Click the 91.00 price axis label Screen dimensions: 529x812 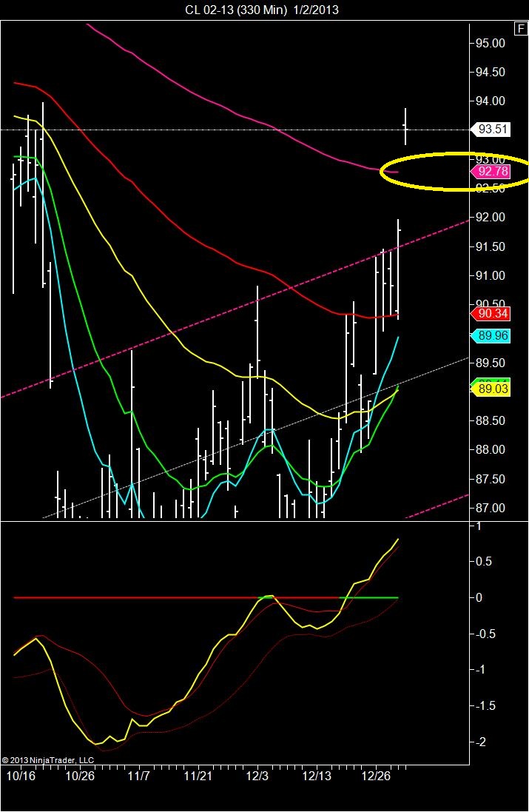491,275
